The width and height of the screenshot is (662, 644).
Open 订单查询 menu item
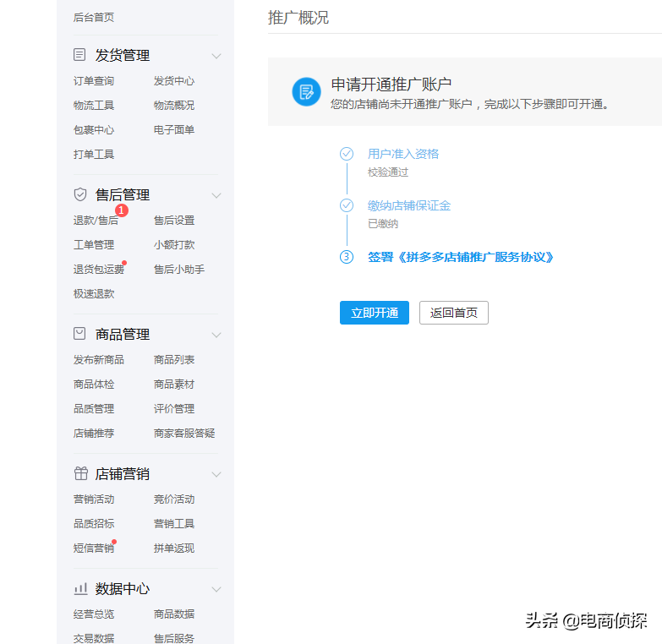coord(94,81)
